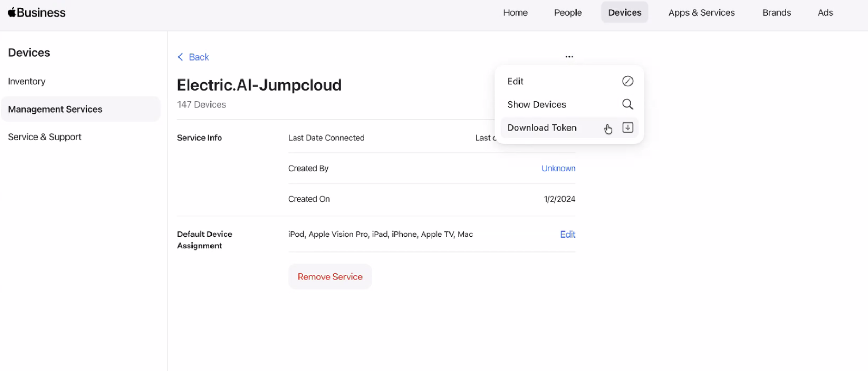Open the Brands tab
The width and height of the screenshot is (868, 373).
point(776,13)
